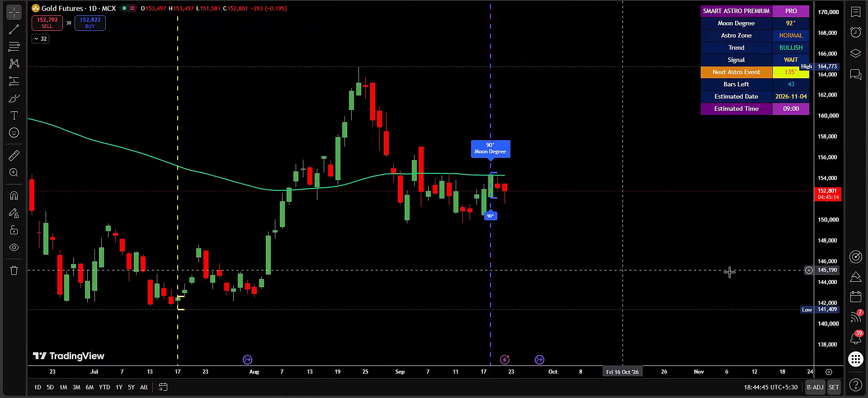
Task: Select the Text annotation tool
Action: pyautogui.click(x=14, y=116)
